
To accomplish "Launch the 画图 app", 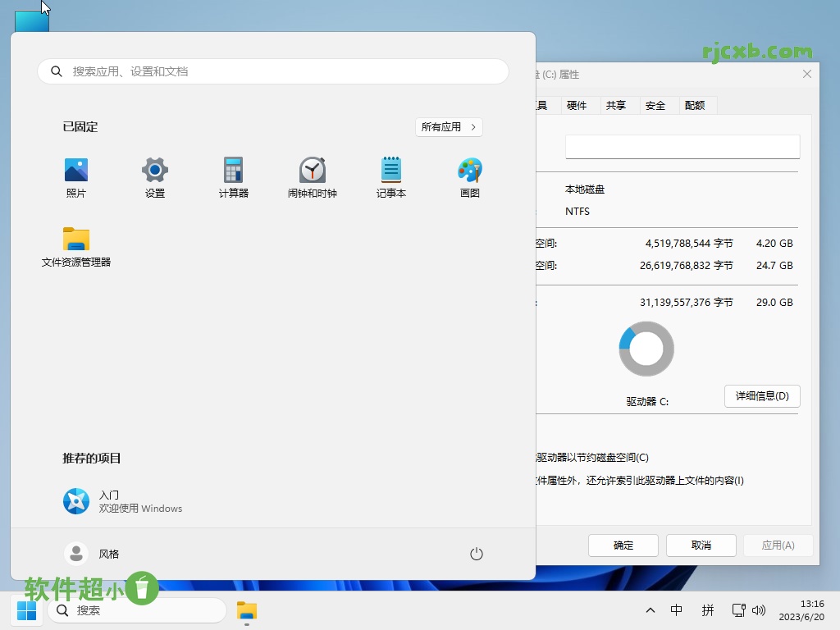I will click(469, 176).
